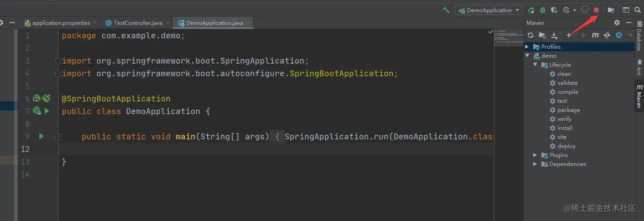Open Maven panel settings gear

pyautogui.click(x=617, y=23)
